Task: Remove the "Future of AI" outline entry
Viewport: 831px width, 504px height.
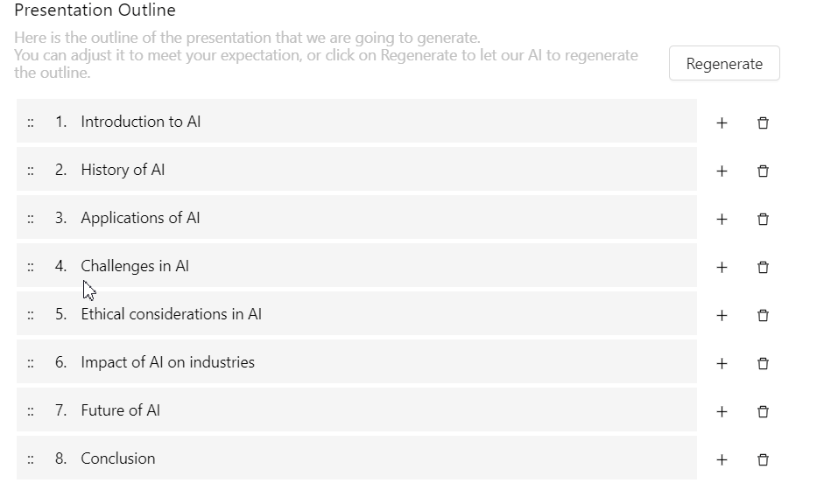Action: (x=763, y=410)
